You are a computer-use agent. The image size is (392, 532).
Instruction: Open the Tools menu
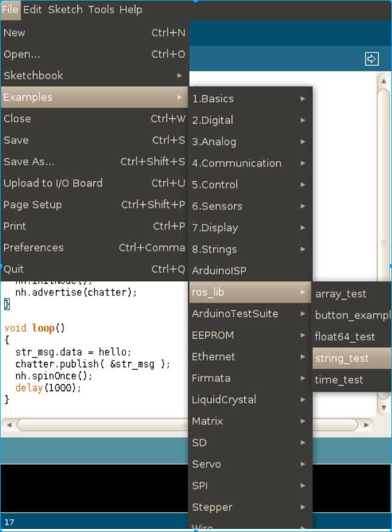(101, 10)
